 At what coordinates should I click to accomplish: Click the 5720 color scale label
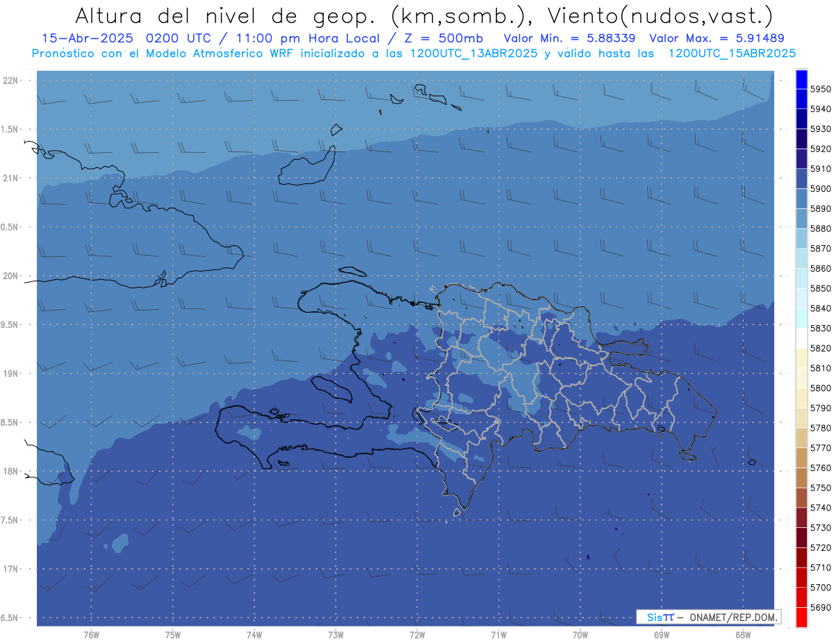click(821, 547)
